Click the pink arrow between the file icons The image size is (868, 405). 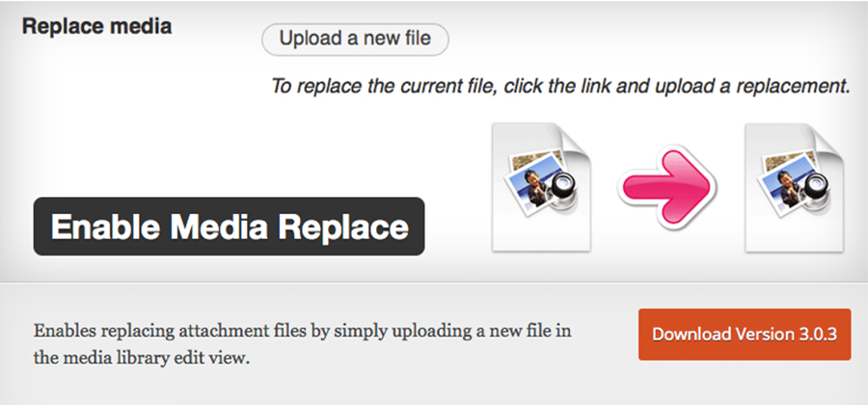tap(667, 184)
